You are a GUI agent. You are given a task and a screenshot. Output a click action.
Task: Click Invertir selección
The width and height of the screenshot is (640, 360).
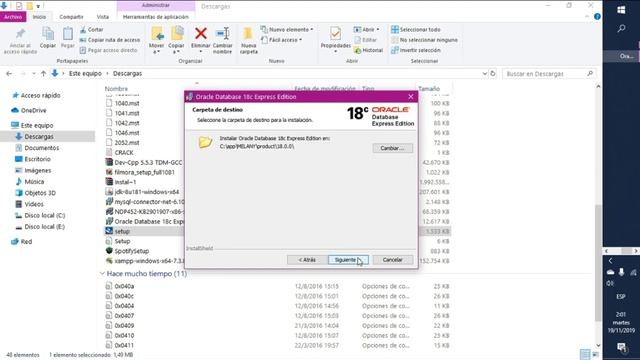(x=416, y=50)
